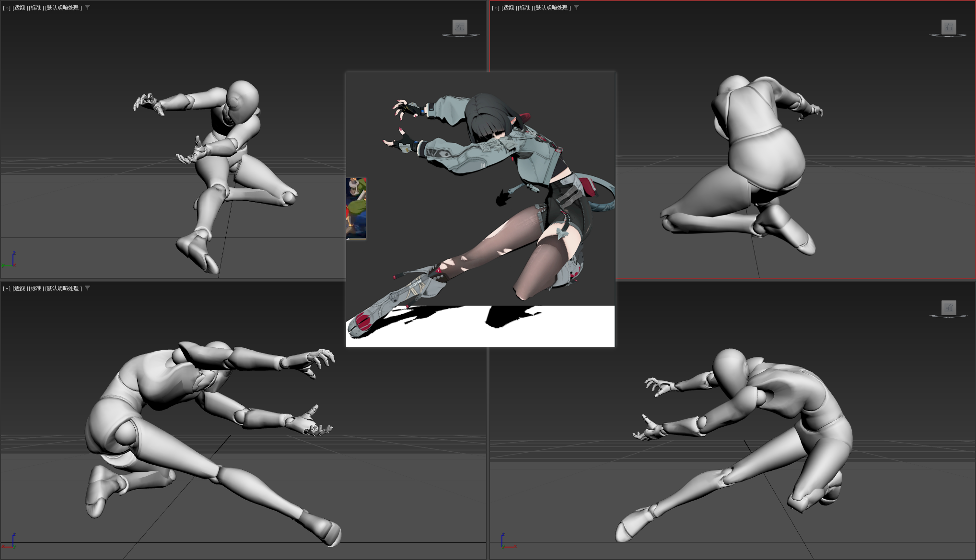Click the filter funnel icon in top-right viewport

pyautogui.click(x=576, y=8)
